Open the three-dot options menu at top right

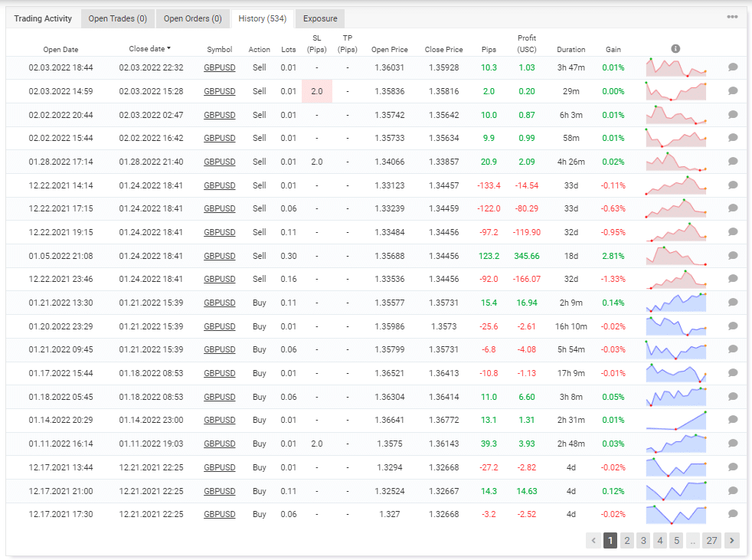point(733,18)
